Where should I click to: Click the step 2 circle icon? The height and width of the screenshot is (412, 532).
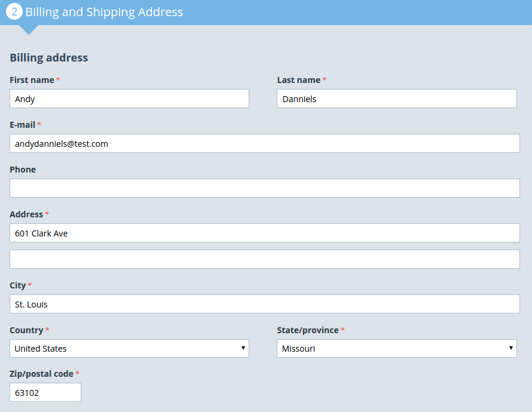(x=14, y=11)
